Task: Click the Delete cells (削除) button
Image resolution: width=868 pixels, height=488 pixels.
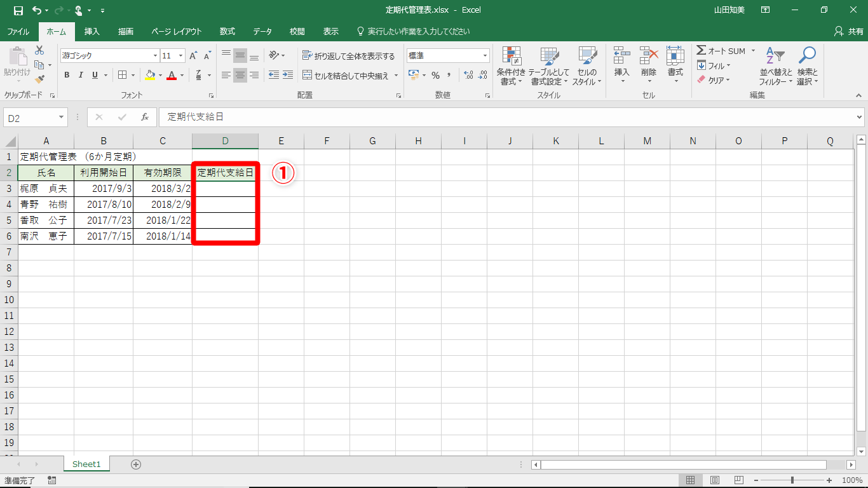Action: click(x=649, y=66)
